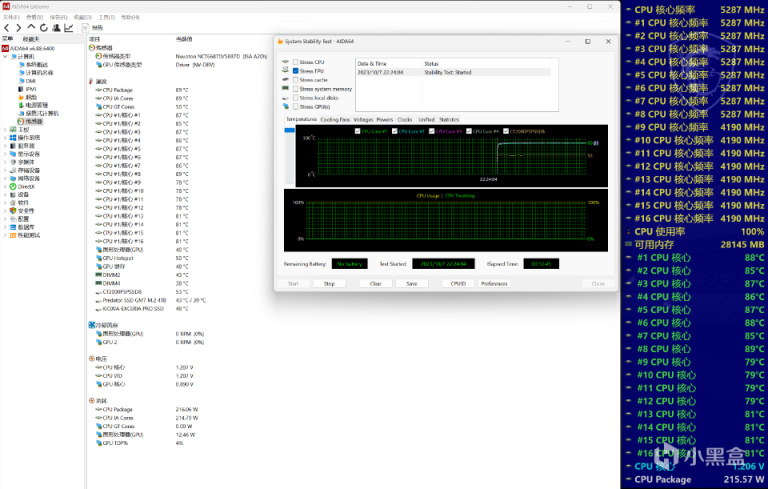This screenshot has height=489, width=768.
Task: Click the Preferences button
Action: click(x=494, y=283)
